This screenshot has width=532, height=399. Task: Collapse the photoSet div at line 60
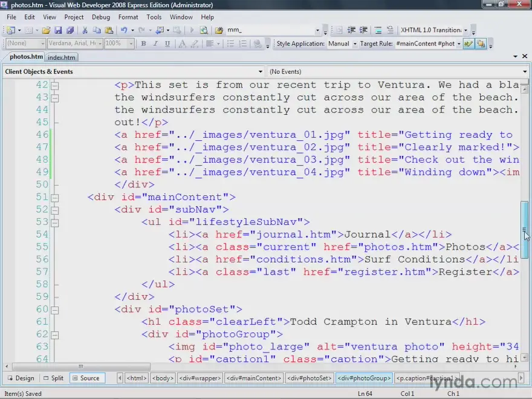54,310
